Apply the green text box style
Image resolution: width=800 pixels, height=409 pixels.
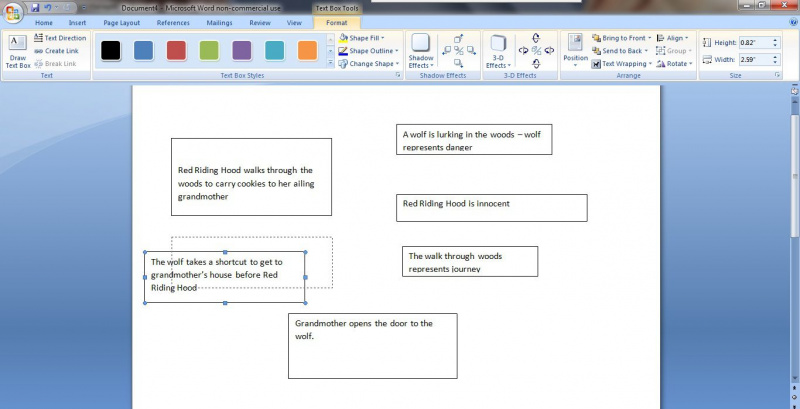pyautogui.click(x=209, y=50)
